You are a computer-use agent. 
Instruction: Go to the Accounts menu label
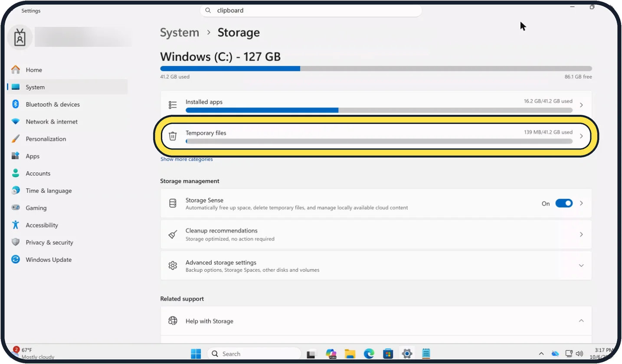[38, 173]
